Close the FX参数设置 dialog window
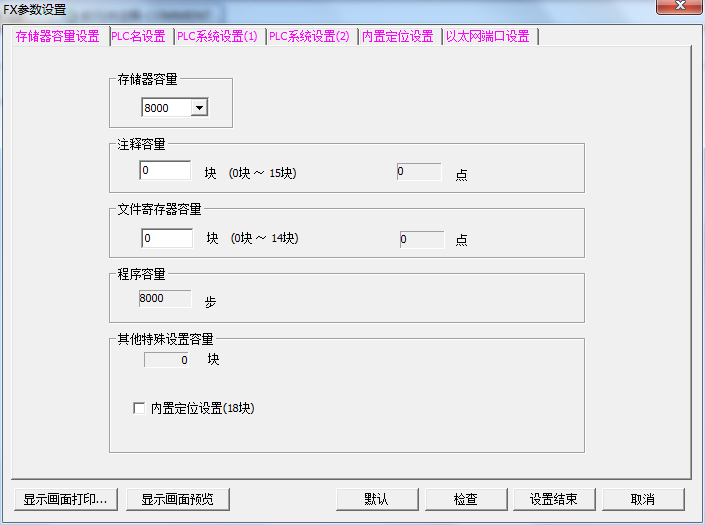Screen dimensions: 705x525 pos(678,8)
